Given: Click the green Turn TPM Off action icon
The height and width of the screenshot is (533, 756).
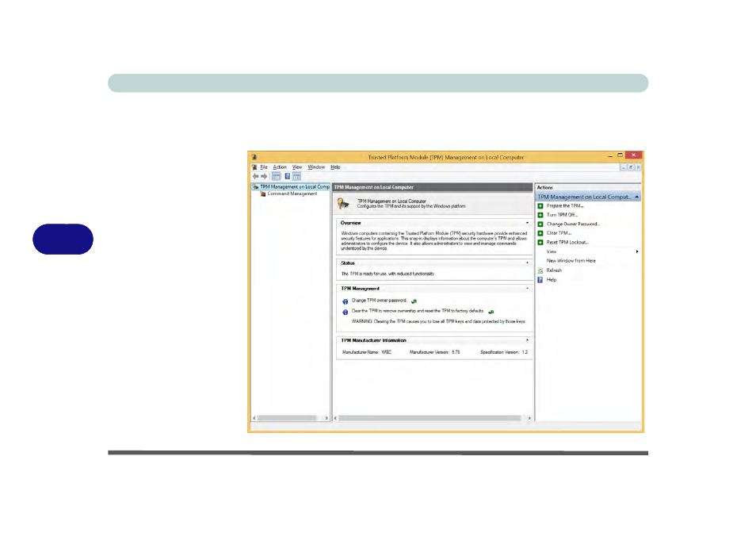Looking at the screenshot, I should [x=540, y=215].
